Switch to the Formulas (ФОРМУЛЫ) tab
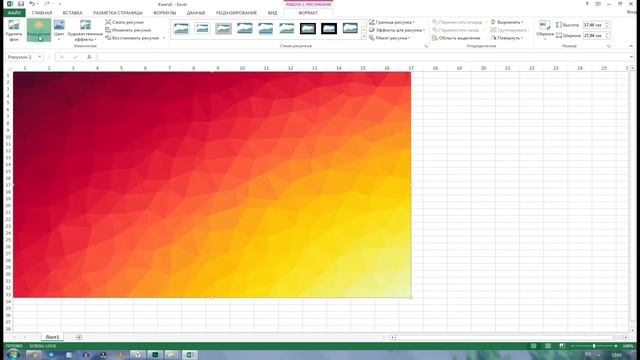 click(164, 13)
